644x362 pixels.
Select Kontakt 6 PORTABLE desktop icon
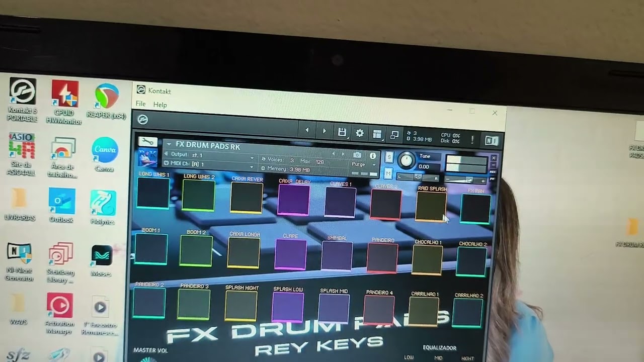click(x=22, y=100)
